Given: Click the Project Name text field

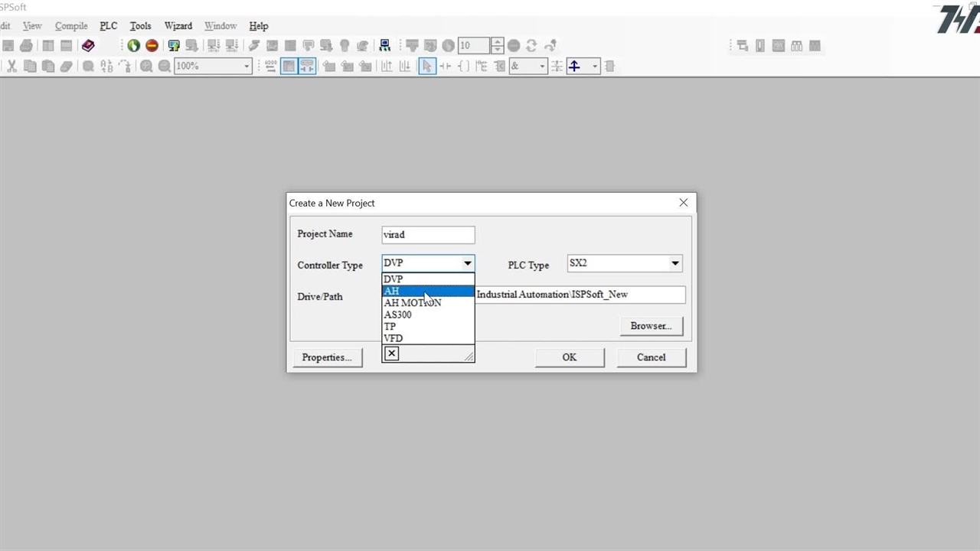Looking at the screenshot, I should click(x=427, y=235).
